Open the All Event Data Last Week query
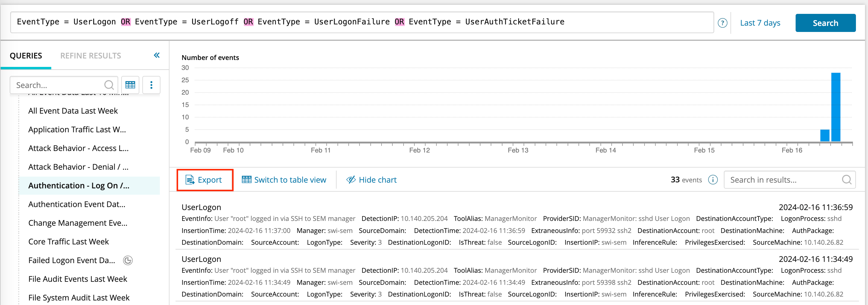 point(73,111)
